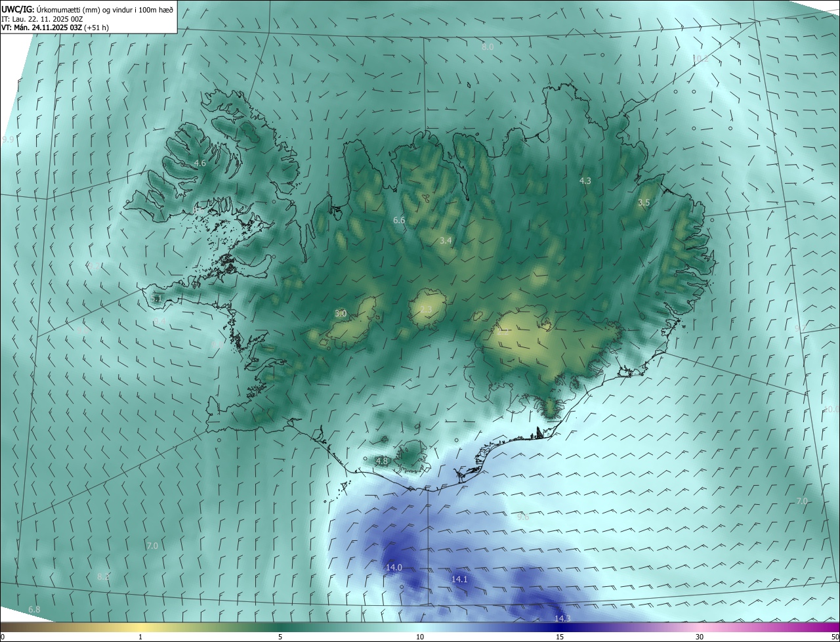The height and width of the screenshot is (642, 840).
Task: Click the title text 'Úrkomumætti (mm) og vindur í 100m hæð'
Action: pos(104,9)
